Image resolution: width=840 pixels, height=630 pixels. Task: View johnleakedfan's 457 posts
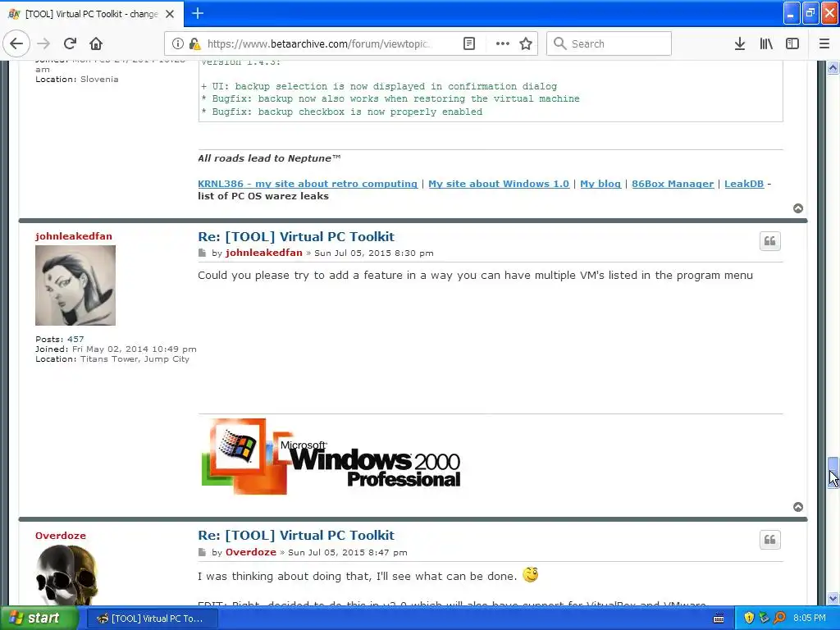tap(75, 339)
